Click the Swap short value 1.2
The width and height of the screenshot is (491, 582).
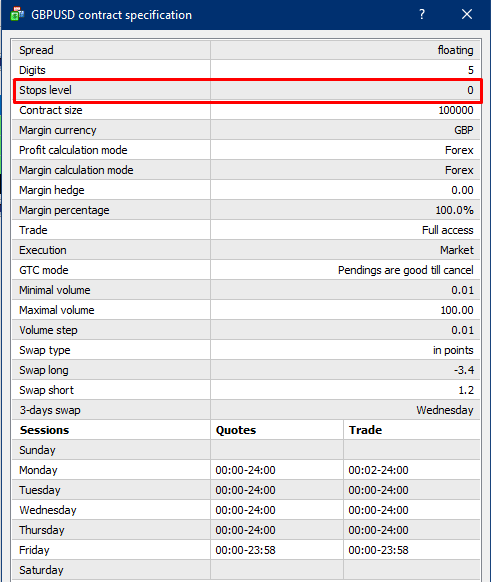[x=466, y=390]
